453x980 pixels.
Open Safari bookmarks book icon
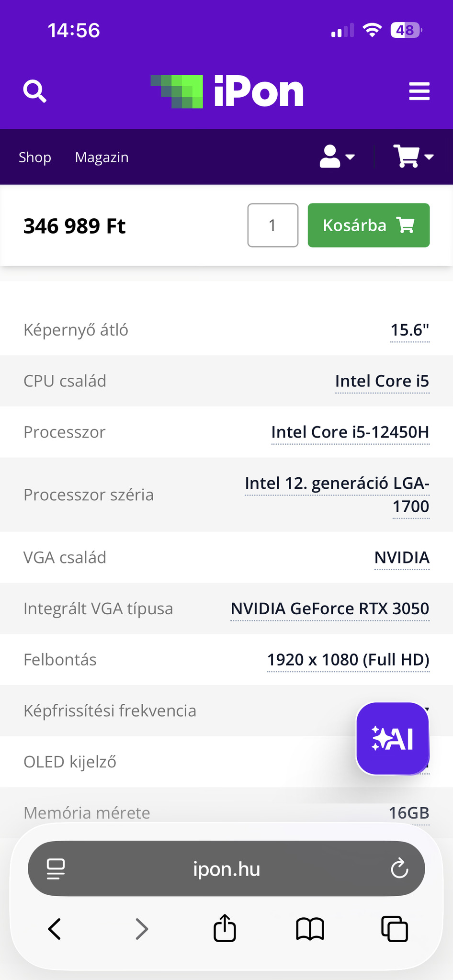[310, 929]
